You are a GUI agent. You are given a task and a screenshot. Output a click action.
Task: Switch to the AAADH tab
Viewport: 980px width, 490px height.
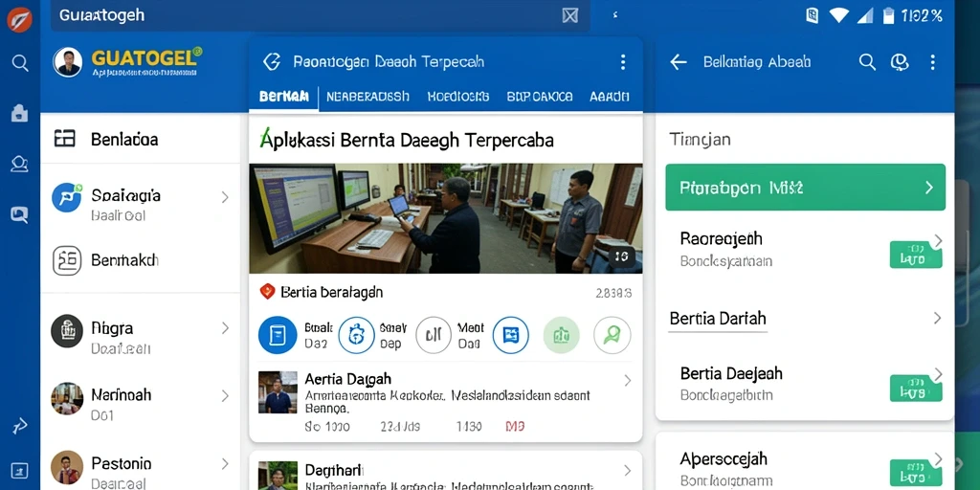click(x=610, y=97)
